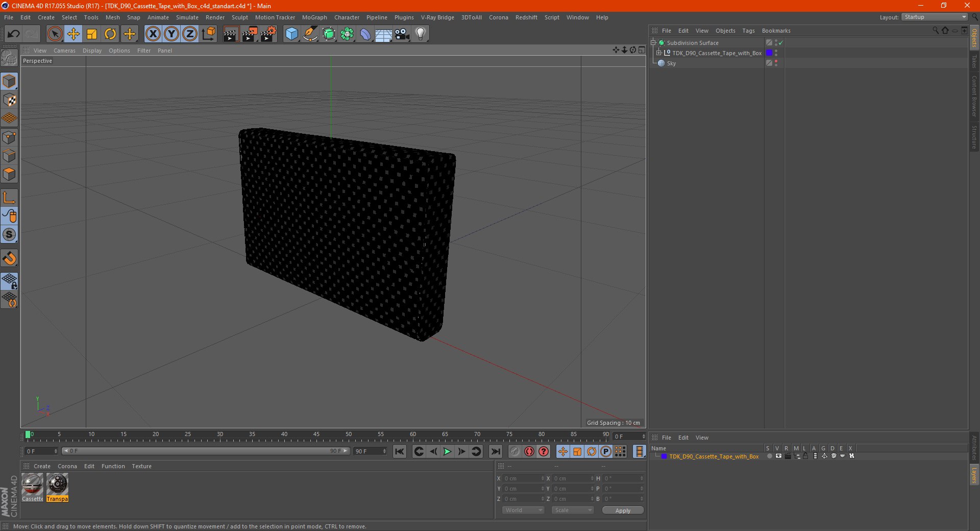
Task: Open the MoGraph menu
Action: click(314, 17)
